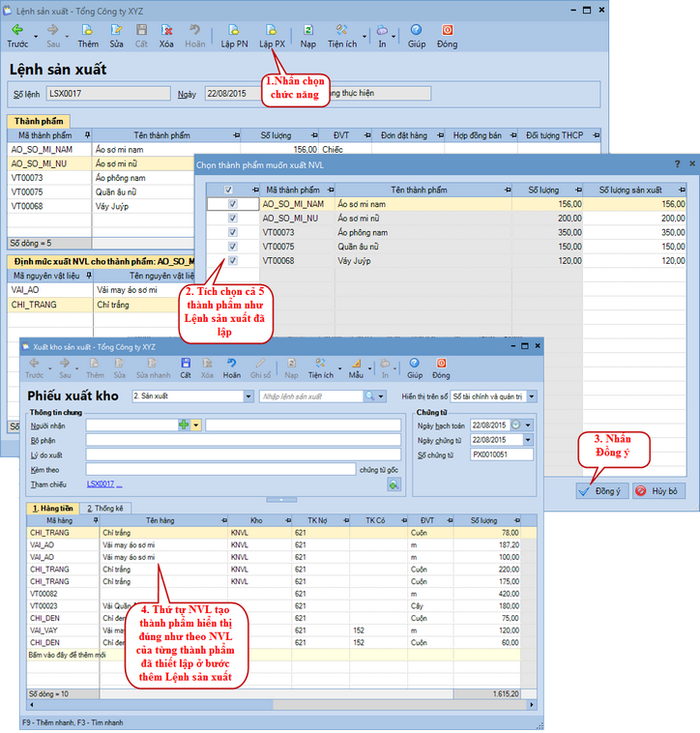Pin the Mã hàng column in Phiếu xuất kho grid

pyautogui.click(x=96, y=520)
